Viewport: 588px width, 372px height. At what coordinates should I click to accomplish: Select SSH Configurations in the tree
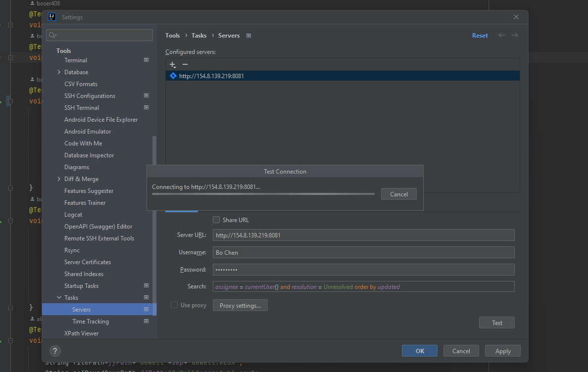click(90, 96)
